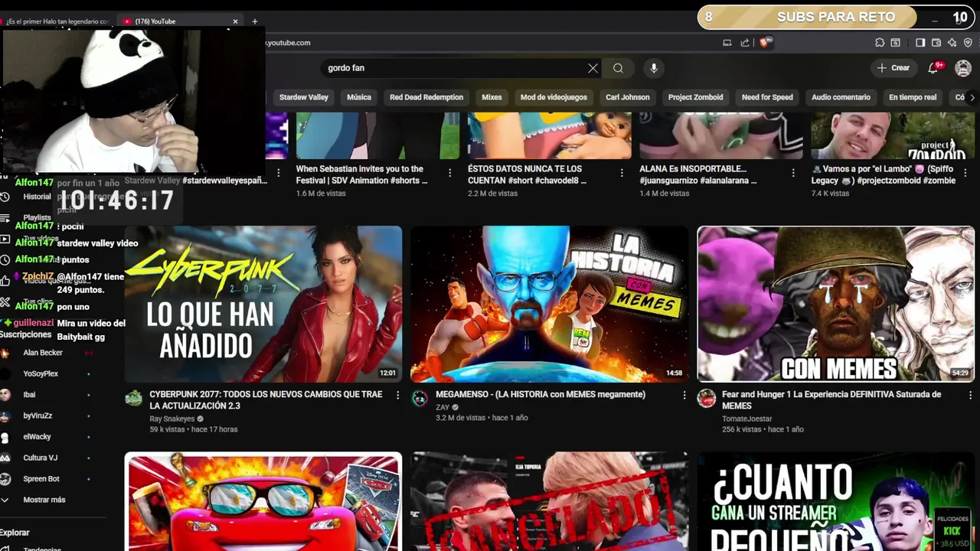
Task: Open Lightning McQueen Argentina glasses thumbnail
Action: click(x=263, y=501)
